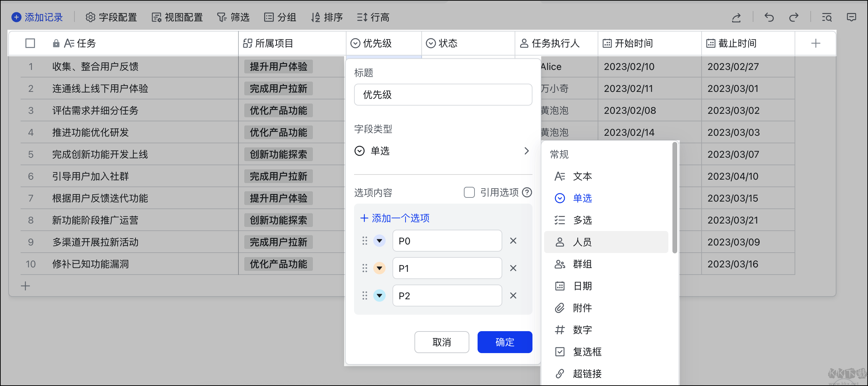Click the share icon in toolbar
868x386 pixels.
[736, 17]
